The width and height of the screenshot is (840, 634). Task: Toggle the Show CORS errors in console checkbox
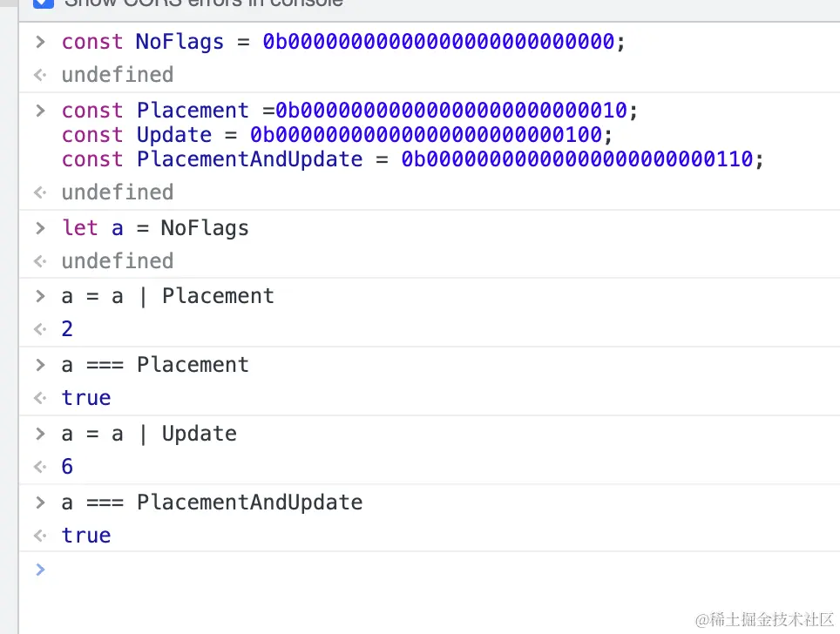point(44,3)
